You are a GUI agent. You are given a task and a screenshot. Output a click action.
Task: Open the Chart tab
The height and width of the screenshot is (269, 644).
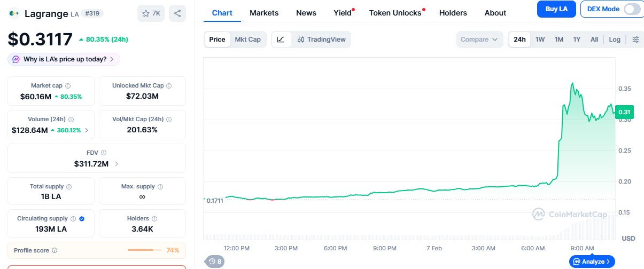[222, 12]
